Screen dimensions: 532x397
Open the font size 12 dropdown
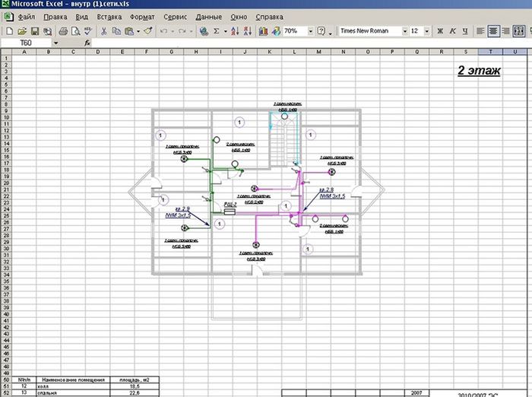[x=428, y=31]
